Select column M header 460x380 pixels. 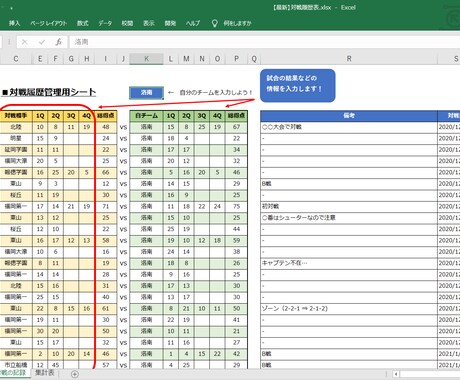pos(186,59)
